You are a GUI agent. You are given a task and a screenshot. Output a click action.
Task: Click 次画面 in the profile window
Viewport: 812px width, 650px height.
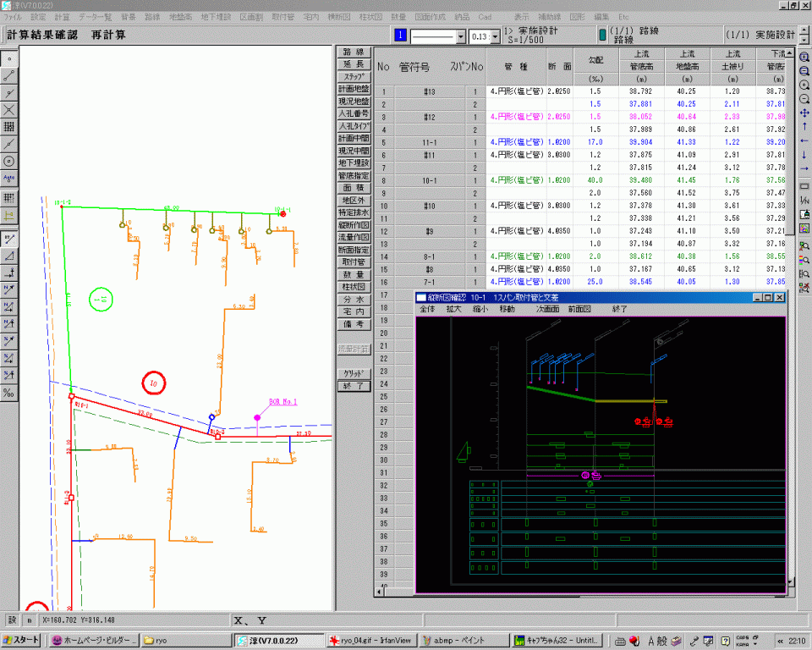(548, 310)
